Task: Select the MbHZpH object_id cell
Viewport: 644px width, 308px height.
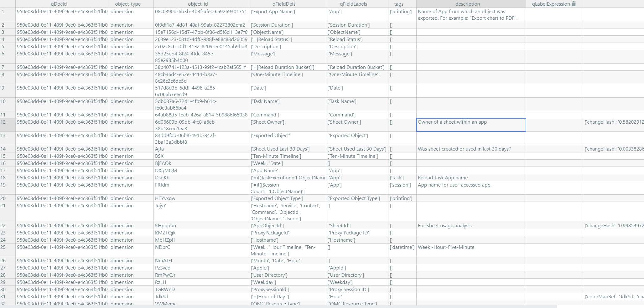Action: tap(201, 240)
